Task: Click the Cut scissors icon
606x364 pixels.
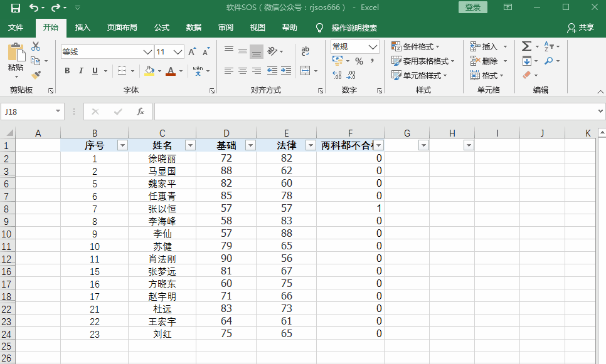Action: [36, 46]
